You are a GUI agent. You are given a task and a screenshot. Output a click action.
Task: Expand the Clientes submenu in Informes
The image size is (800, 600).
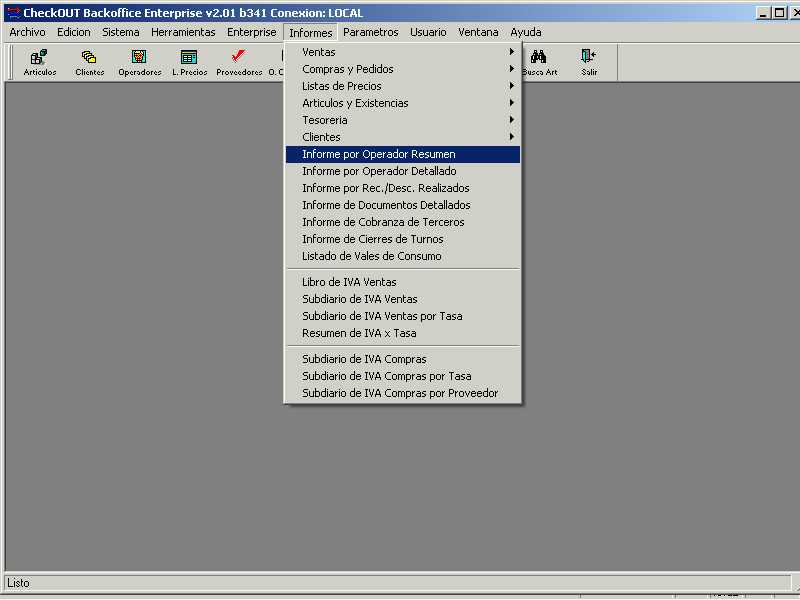coord(403,137)
